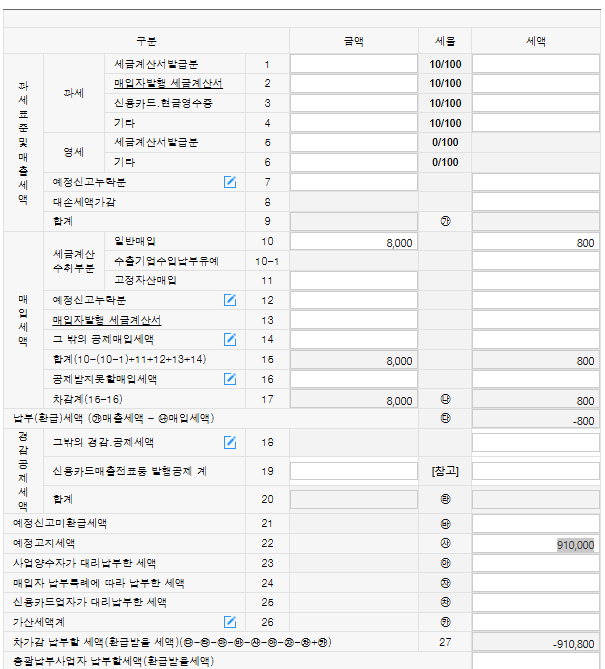Open edit icon for 그밖의 경감.공제세액
This screenshot has width=605, height=669.
point(230,442)
